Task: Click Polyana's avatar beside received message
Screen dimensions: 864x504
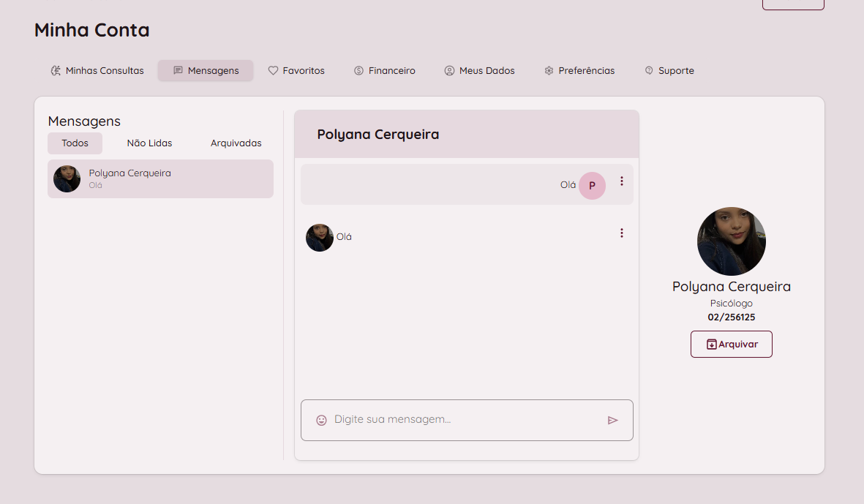Action: (x=319, y=238)
